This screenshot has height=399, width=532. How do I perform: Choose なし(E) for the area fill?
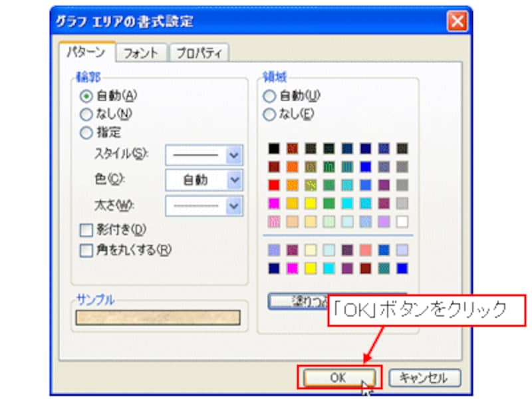(x=269, y=114)
